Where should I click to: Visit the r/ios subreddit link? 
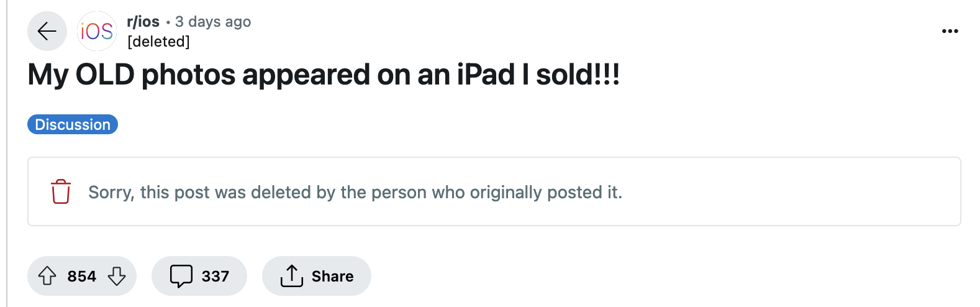[x=143, y=22]
